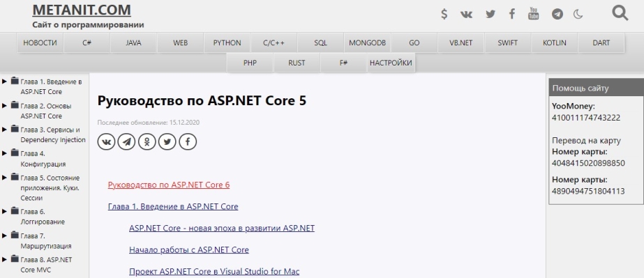644x278 pixels.
Task: Open the Facebook icon in the header
Action: pyautogui.click(x=511, y=14)
